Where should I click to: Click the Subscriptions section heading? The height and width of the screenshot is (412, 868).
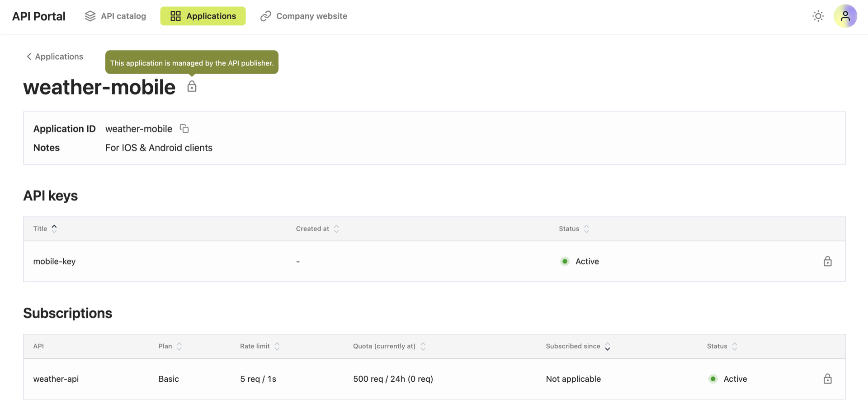(68, 313)
